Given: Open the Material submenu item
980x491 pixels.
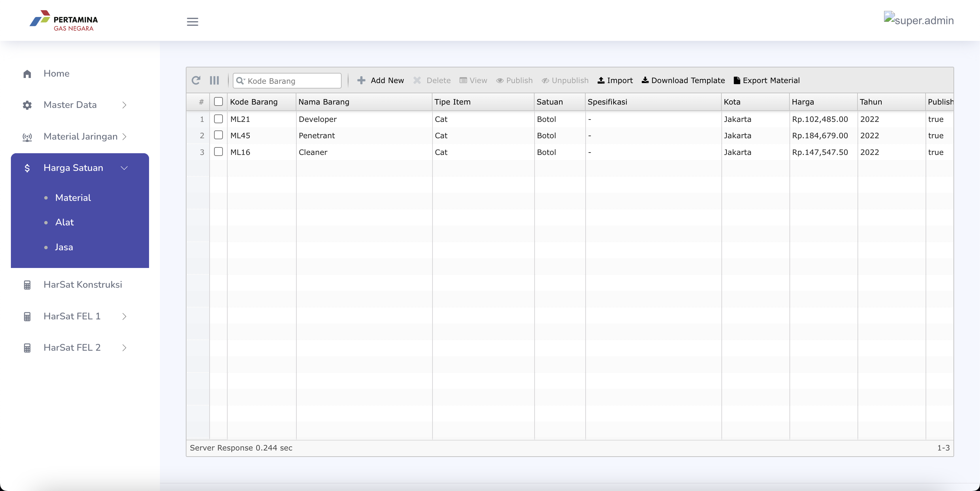Looking at the screenshot, I should pyautogui.click(x=73, y=197).
